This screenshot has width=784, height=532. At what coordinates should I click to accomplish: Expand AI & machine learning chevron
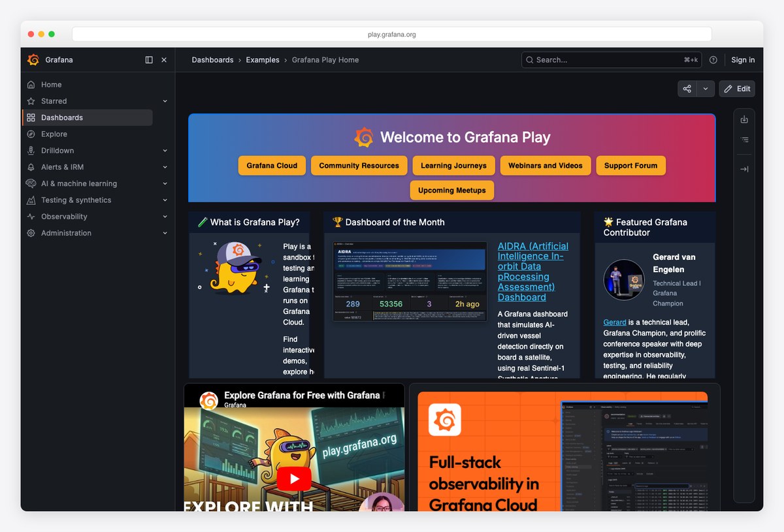(x=165, y=183)
